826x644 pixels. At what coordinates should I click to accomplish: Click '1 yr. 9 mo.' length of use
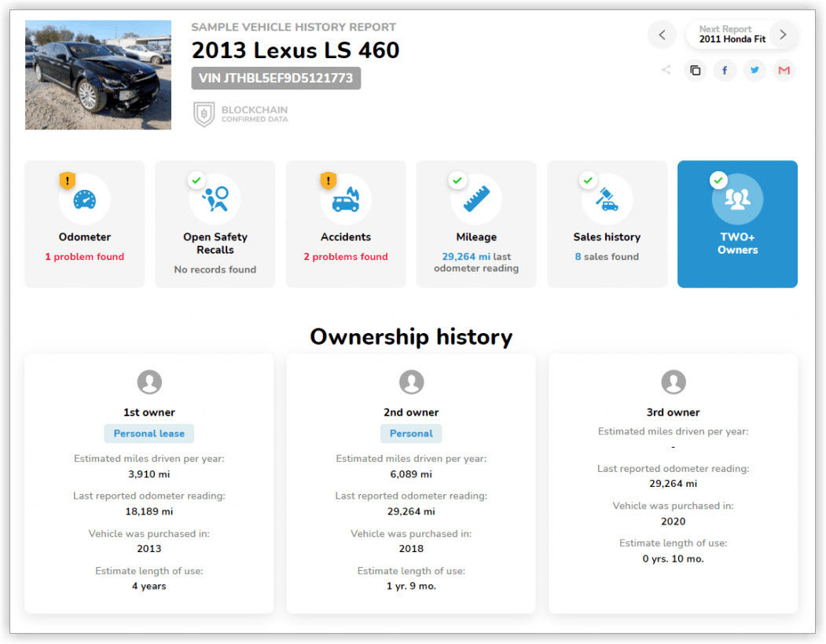click(x=411, y=586)
